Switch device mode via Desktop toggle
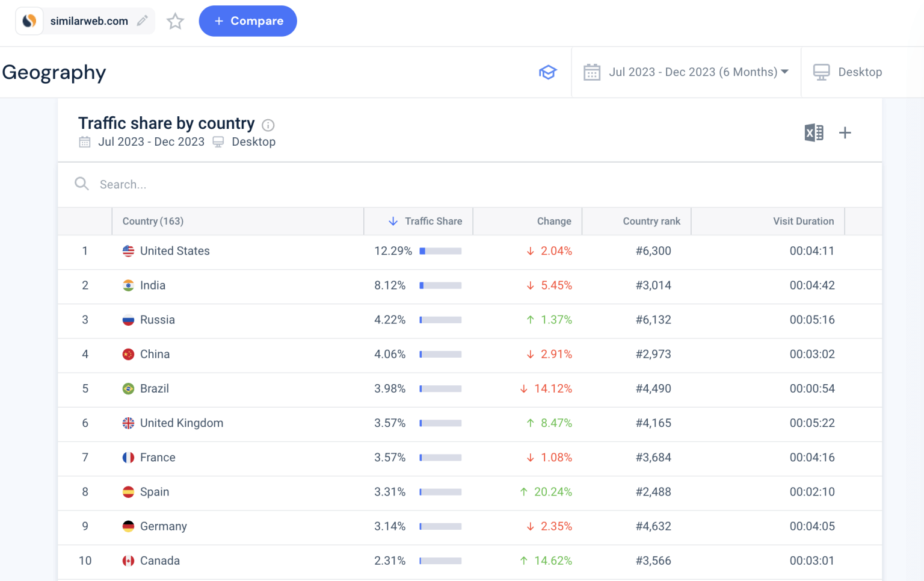Screen dimensions: 924x581 860,72
